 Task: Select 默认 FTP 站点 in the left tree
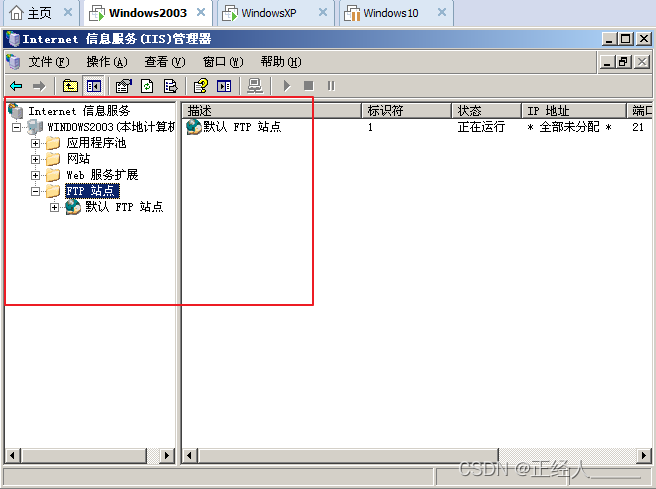click(124, 207)
